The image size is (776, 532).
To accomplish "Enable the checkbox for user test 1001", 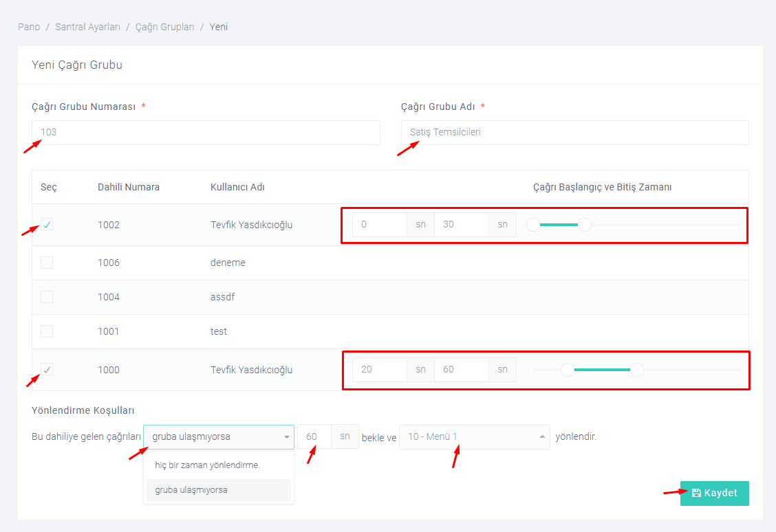I will [x=47, y=331].
